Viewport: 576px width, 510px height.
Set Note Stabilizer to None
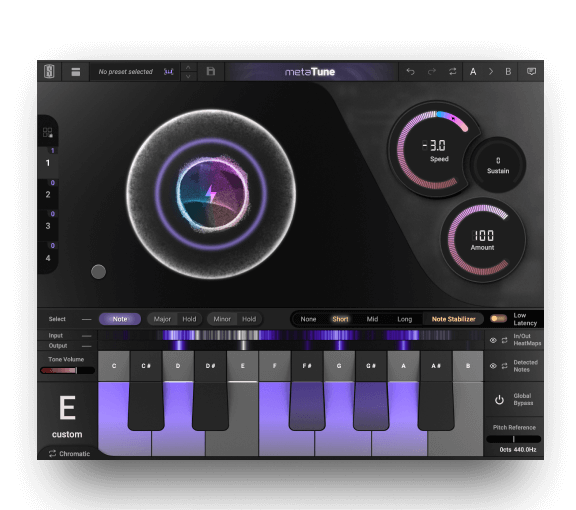[x=308, y=319]
